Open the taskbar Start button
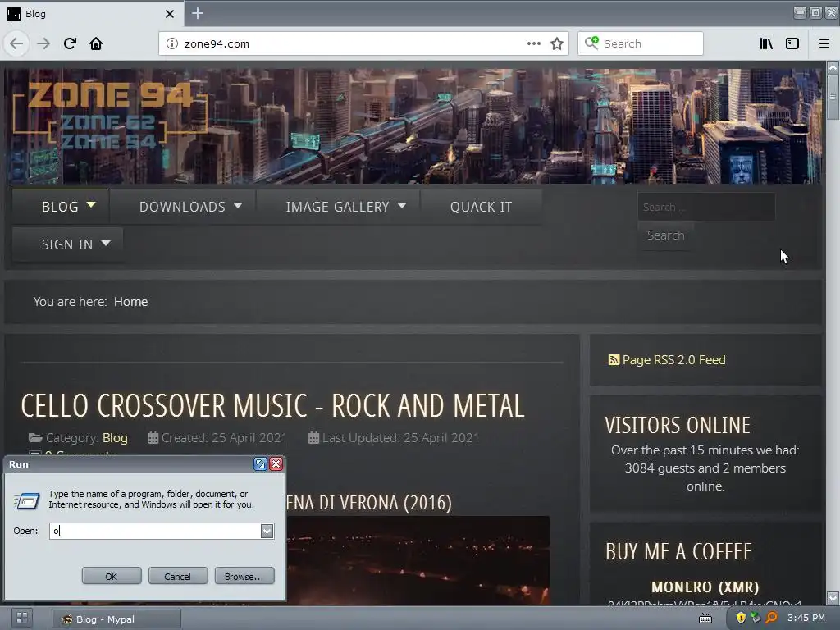 (21, 618)
